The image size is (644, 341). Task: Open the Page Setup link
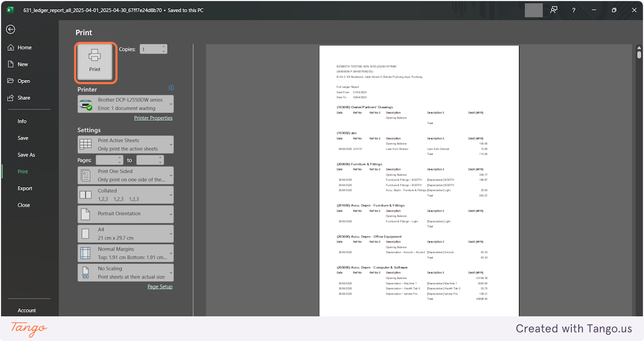[160, 287]
